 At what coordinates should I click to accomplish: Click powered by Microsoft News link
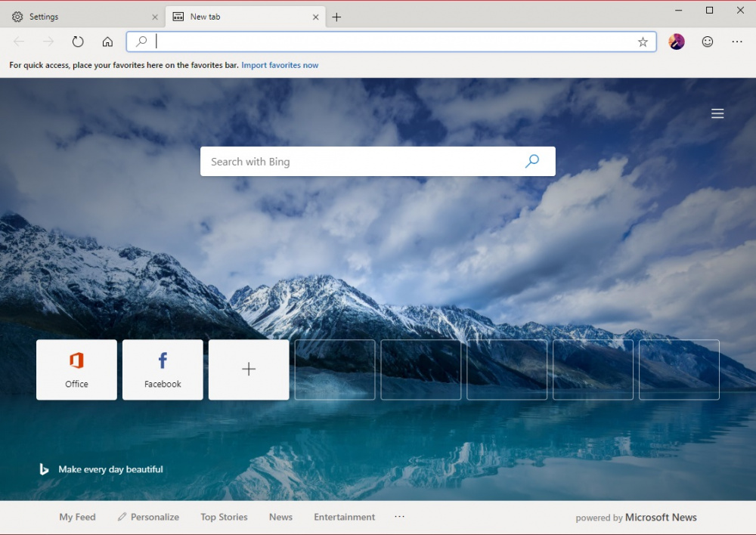[636, 517]
